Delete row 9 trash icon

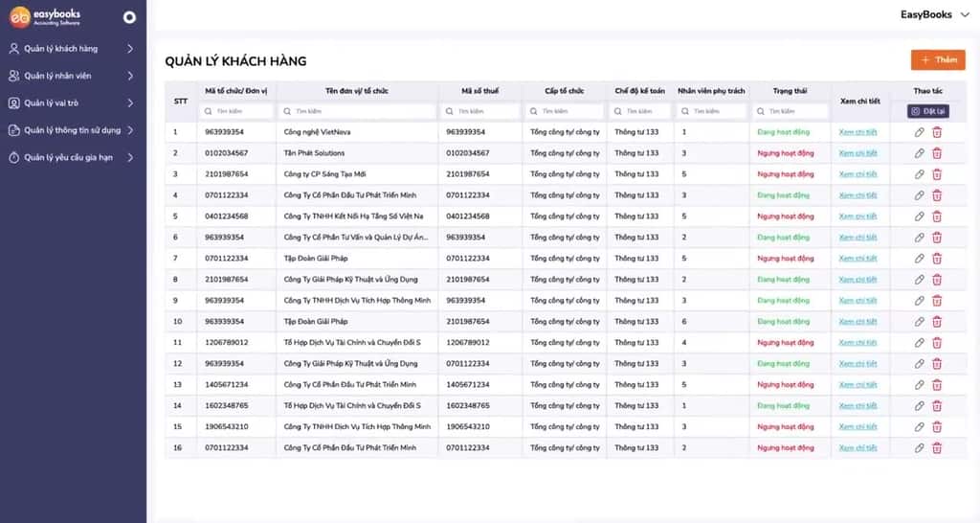pyautogui.click(x=937, y=300)
